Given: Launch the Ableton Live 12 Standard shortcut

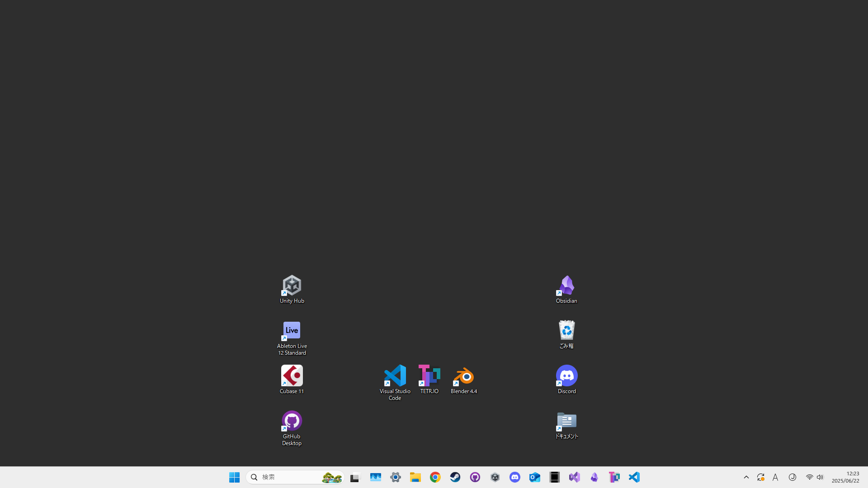Looking at the screenshot, I should pyautogui.click(x=292, y=338).
